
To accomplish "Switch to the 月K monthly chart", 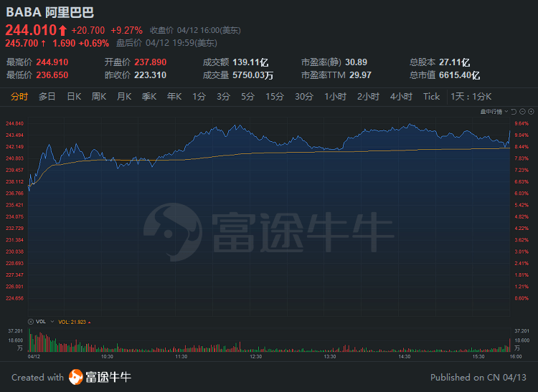I will 124,97.
